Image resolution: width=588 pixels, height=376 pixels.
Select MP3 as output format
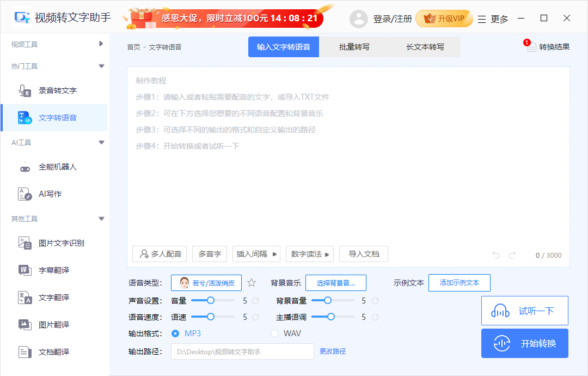tap(175, 333)
